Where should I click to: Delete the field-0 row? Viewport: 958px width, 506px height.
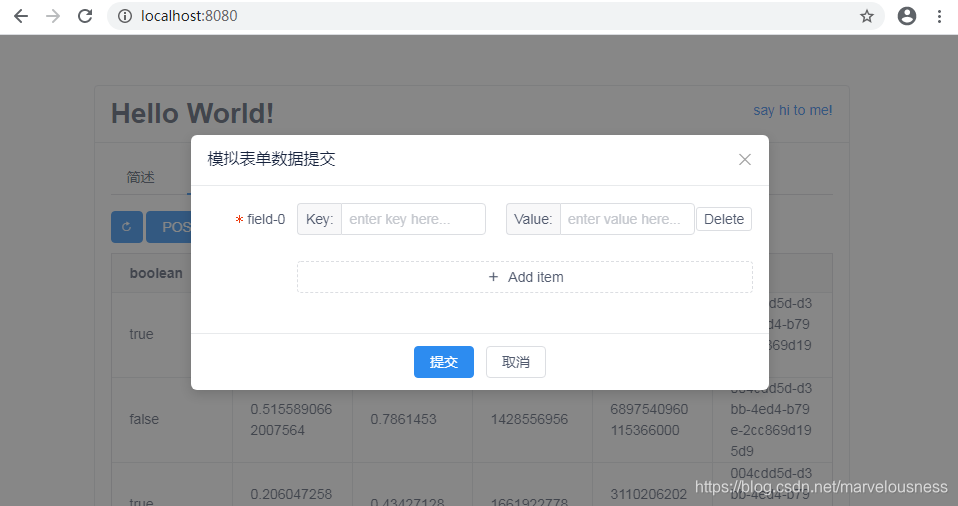724,219
